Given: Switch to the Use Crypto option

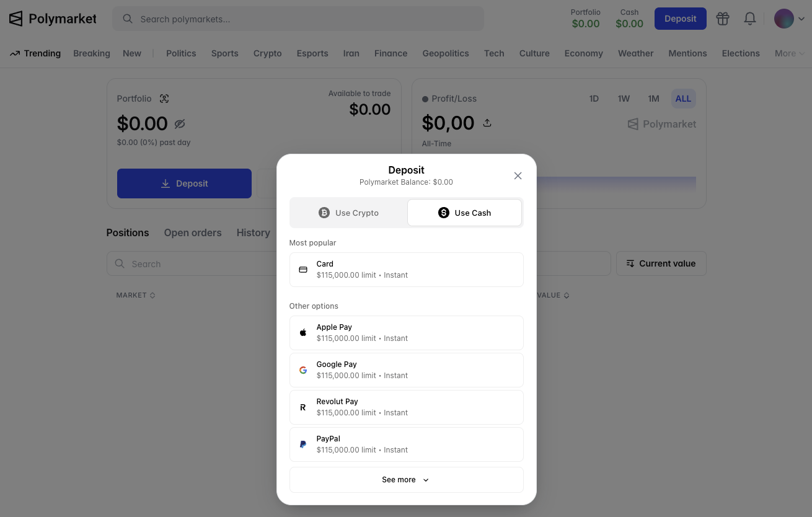Looking at the screenshot, I should coord(348,212).
